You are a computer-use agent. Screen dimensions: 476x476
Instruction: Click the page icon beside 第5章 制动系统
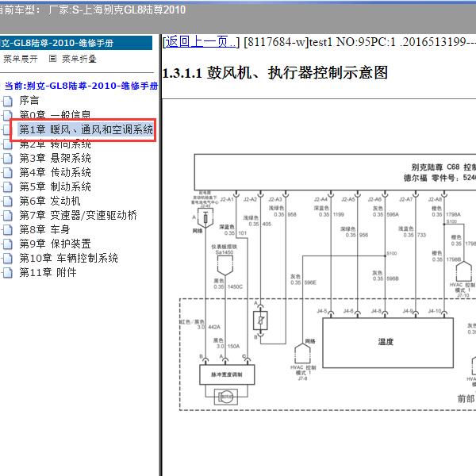(7, 186)
